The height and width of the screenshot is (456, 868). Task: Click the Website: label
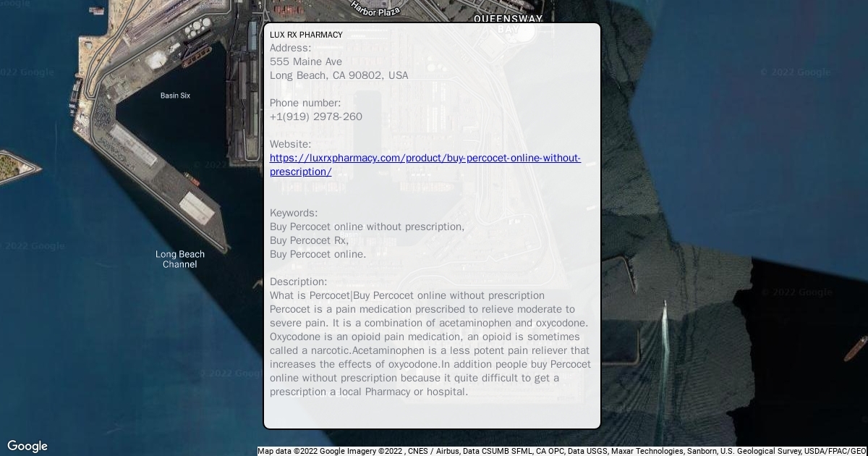click(291, 144)
